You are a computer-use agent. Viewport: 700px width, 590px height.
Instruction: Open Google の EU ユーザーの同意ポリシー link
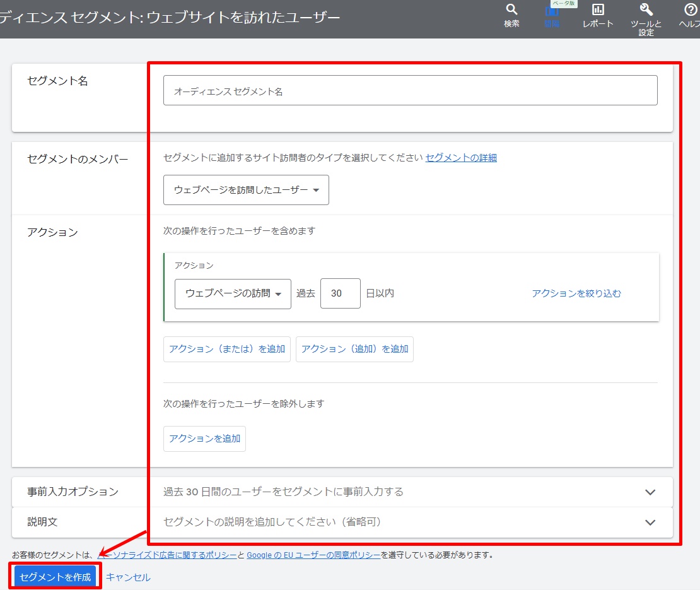click(313, 555)
